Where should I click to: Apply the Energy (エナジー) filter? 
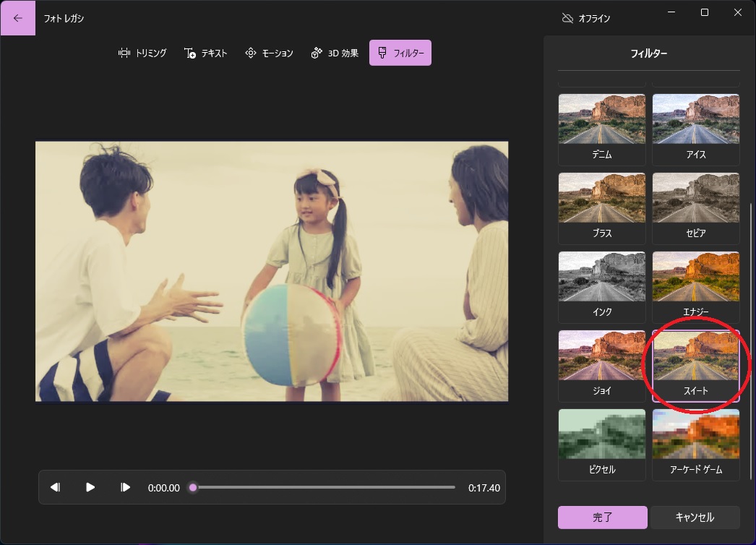(695, 286)
